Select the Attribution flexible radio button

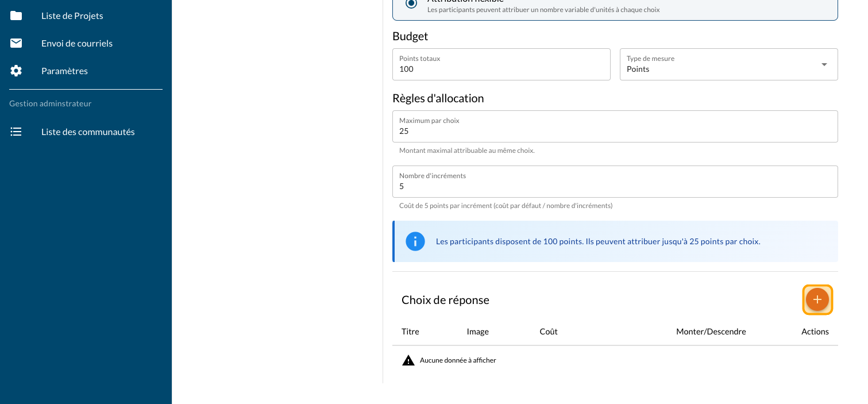pyautogui.click(x=411, y=3)
